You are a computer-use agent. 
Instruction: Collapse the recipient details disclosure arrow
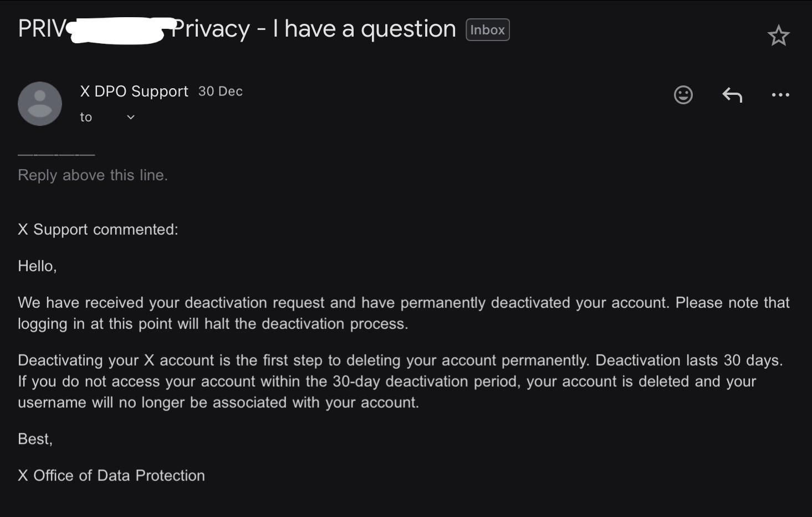click(x=130, y=116)
